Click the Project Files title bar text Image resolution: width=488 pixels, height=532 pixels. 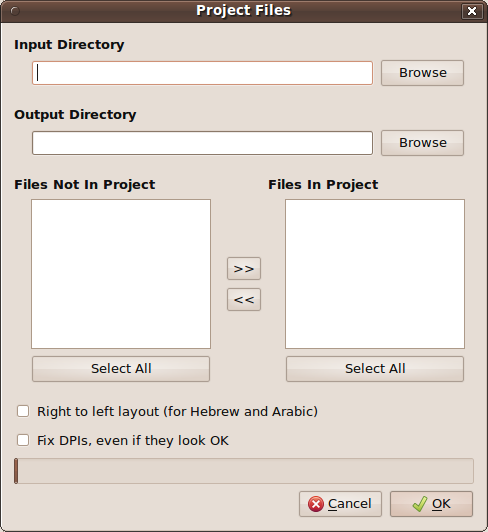click(x=243, y=11)
